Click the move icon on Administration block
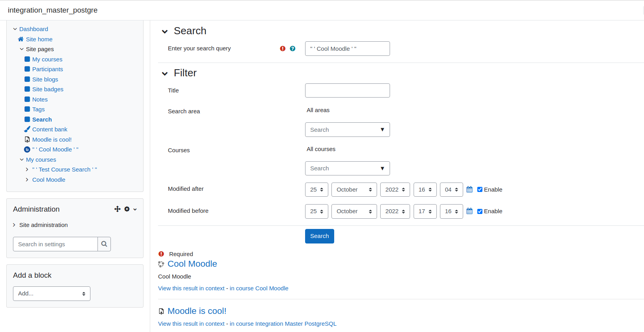The width and height of the screenshot is (644, 332). point(118,209)
